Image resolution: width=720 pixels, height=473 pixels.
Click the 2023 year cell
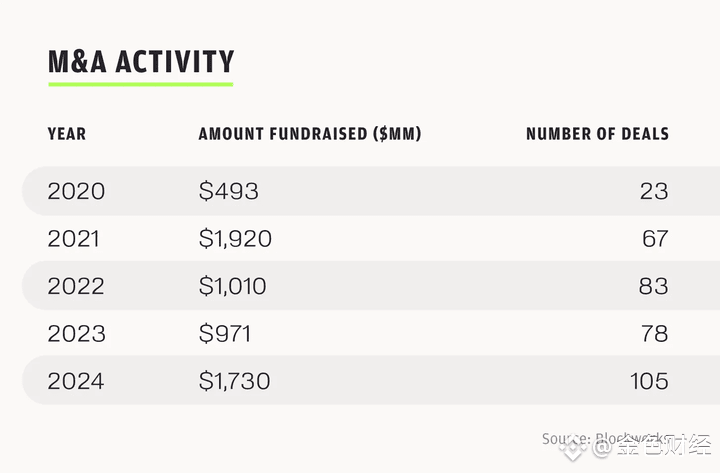click(77, 334)
